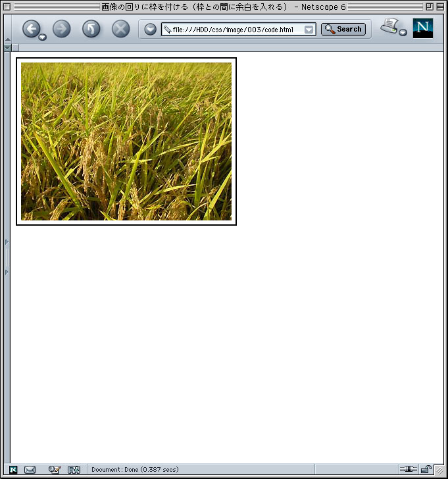Screen dimensions: 448x479
Task: Open the Mail component icon in the status bar
Action: point(30,470)
